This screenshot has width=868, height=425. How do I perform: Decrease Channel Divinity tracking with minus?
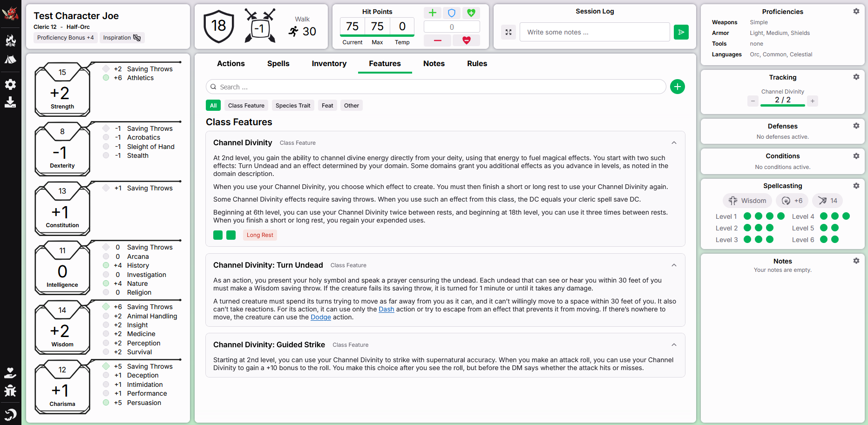pos(753,101)
